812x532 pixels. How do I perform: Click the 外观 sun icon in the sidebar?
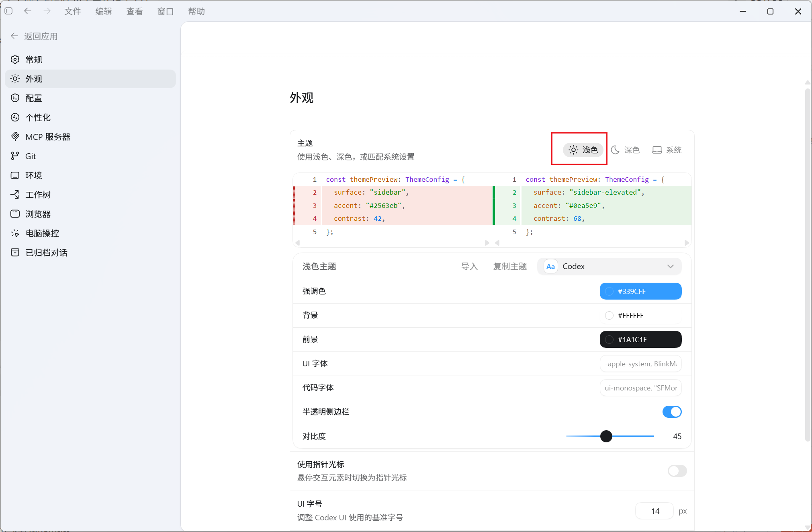point(15,79)
